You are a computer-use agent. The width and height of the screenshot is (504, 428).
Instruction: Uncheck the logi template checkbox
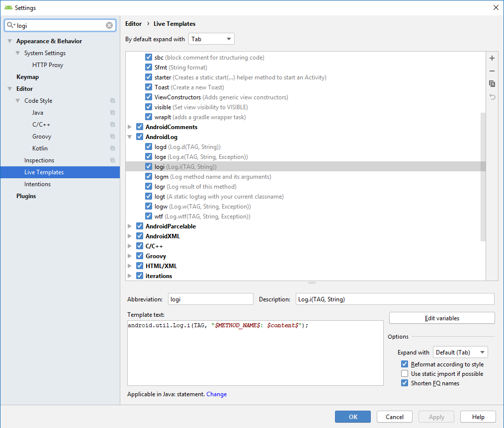point(149,167)
